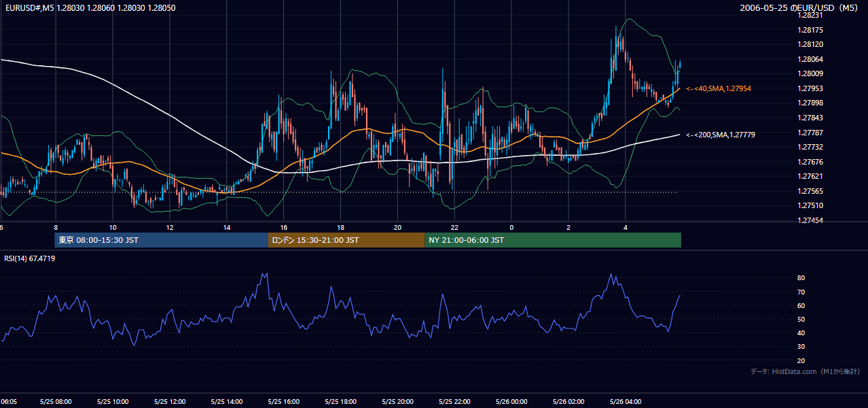Viewport: 868px width, 408px height.
Task: Click price axis label 1.27898
Action: point(810,103)
